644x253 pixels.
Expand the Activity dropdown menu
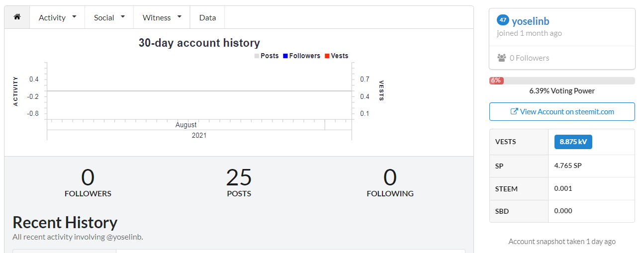tap(57, 17)
